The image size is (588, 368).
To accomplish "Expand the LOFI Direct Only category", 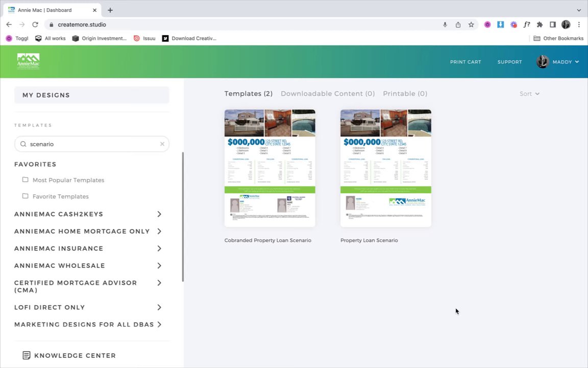I will point(159,307).
